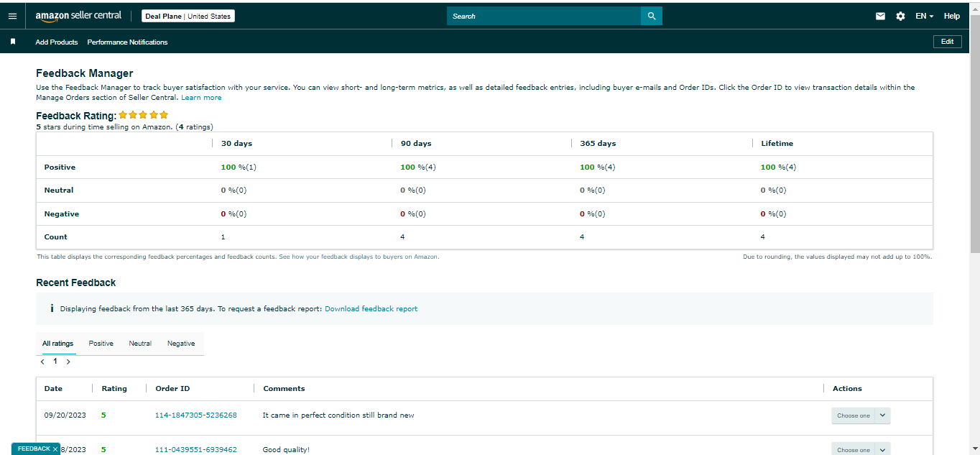
Task: Switch to All ratings tab
Action: 58,344
